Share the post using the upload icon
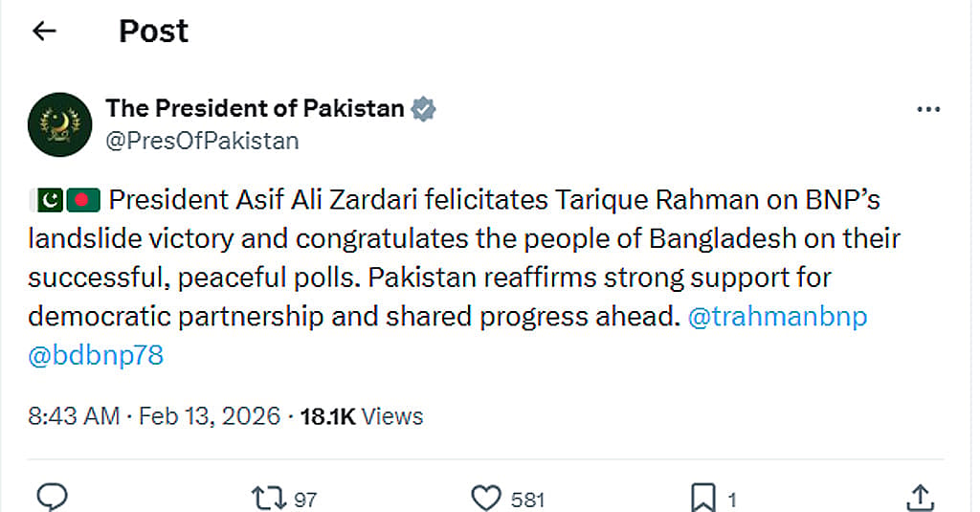 (920, 499)
